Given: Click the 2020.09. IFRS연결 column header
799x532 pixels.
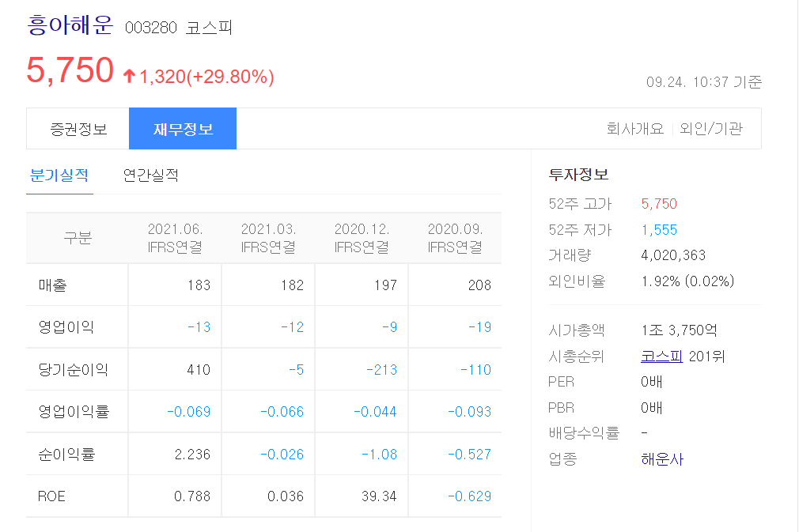Looking at the screenshot, I should (455, 238).
